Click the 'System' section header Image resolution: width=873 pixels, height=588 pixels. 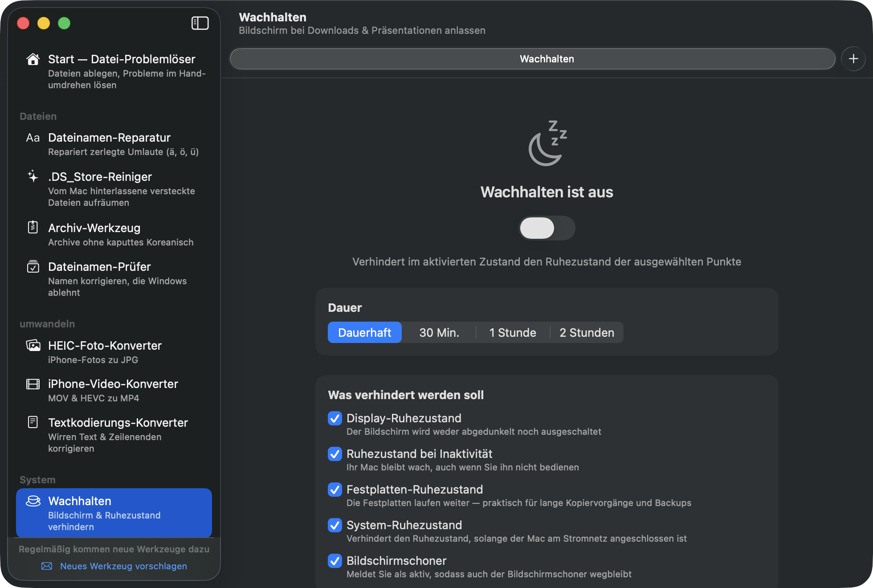[37, 480]
